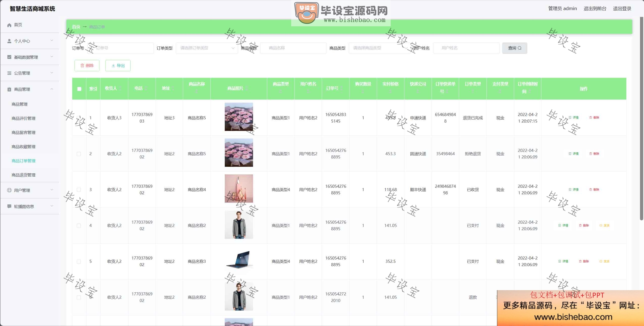Click the person icon beside 个人中心
The height and width of the screenshot is (326, 644).
9,41
